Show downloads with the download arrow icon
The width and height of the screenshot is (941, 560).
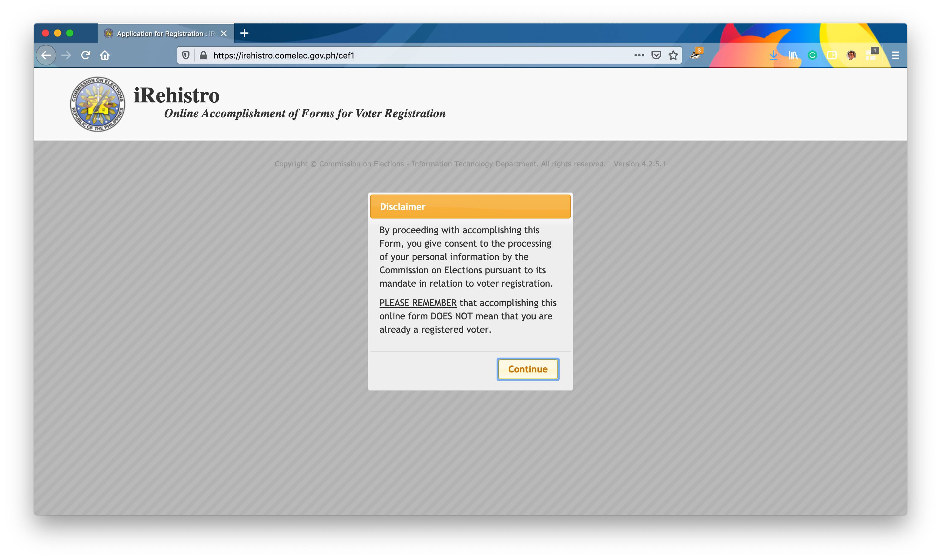pyautogui.click(x=773, y=55)
